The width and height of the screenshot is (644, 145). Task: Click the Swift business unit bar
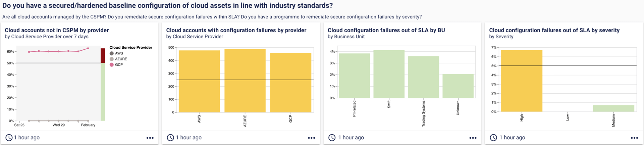click(389, 74)
